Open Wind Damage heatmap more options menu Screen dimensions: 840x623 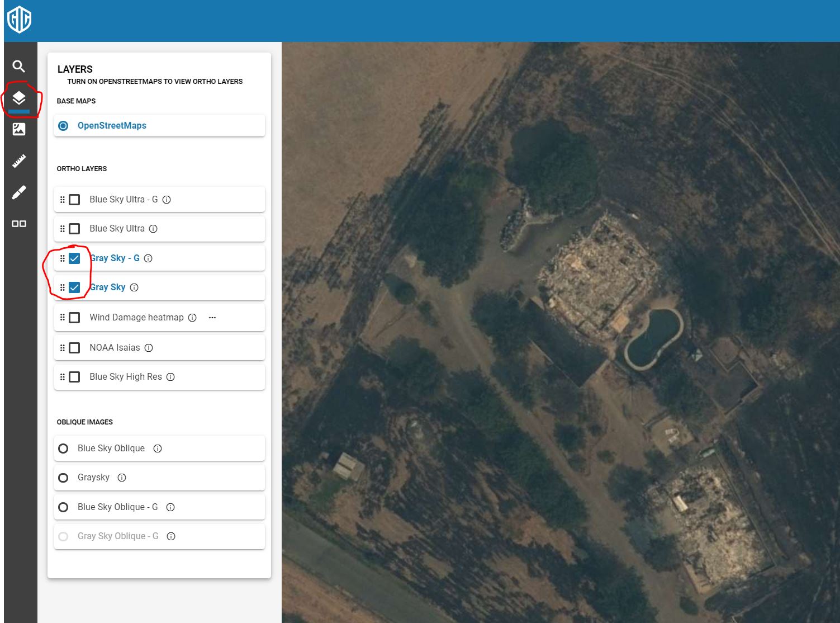pyautogui.click(x=212, y=318)
